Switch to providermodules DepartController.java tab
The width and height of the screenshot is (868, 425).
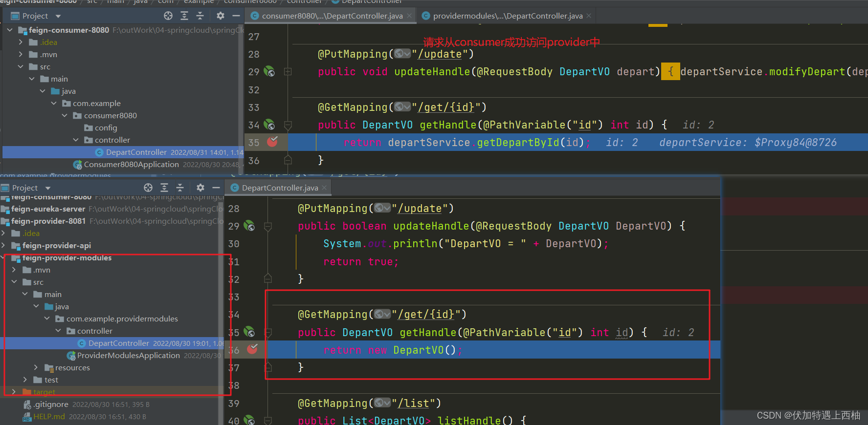point(508,16)
